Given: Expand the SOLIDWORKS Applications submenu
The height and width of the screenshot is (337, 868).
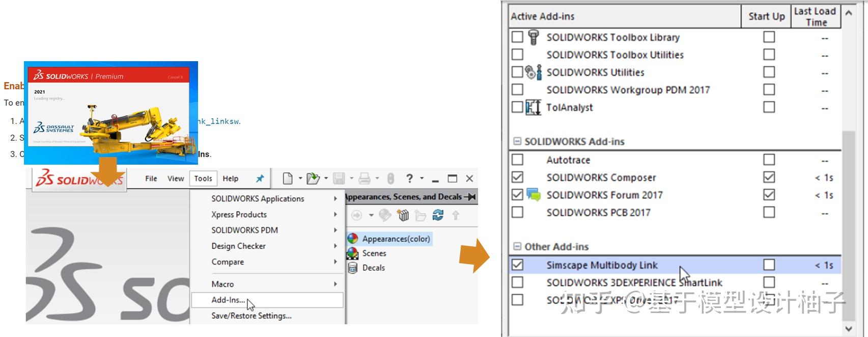Looking at the screenshot, I should coord(267,198).
